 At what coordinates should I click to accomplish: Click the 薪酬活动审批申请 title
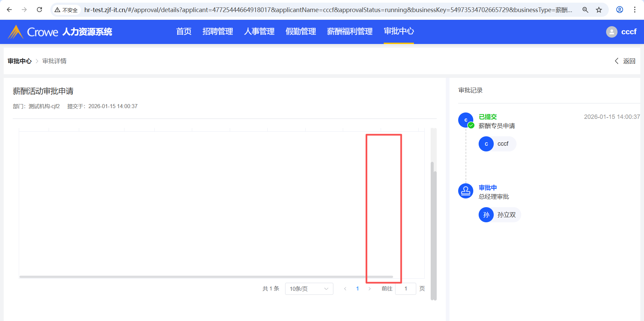43,91
